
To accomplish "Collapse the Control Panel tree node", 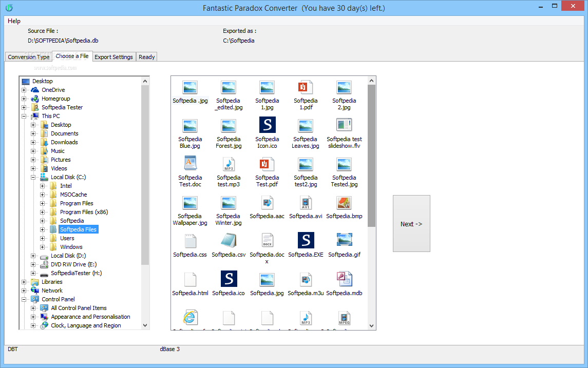I will pyautogui.click(x=24, y=299).
